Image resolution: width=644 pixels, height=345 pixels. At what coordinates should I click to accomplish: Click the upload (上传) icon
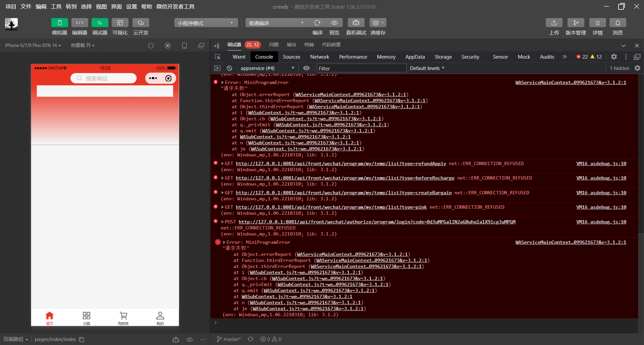tap(554, 23)
